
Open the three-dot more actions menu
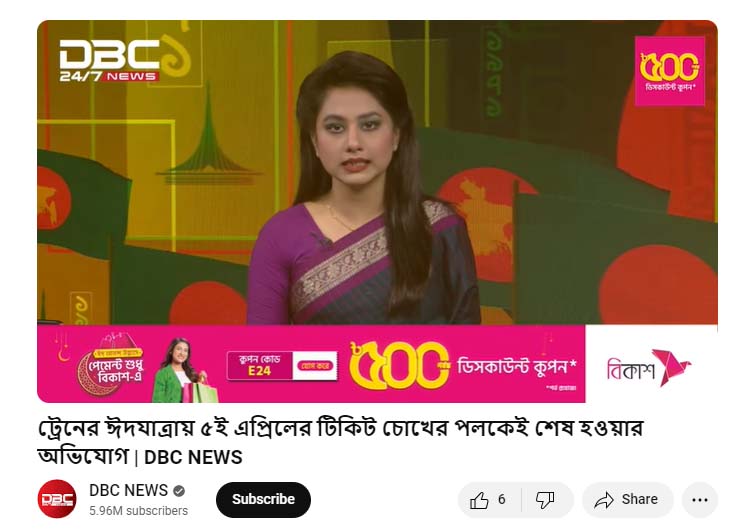tap(699, 500)
